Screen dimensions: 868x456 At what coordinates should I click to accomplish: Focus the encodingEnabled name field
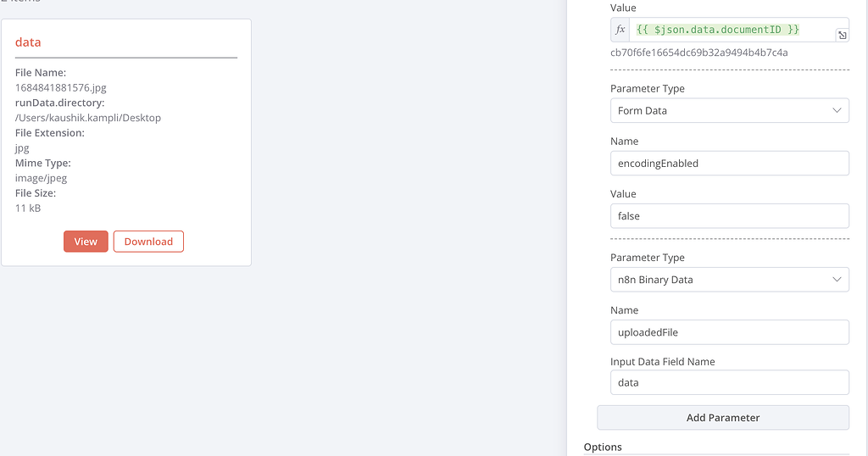pos(730,164)
